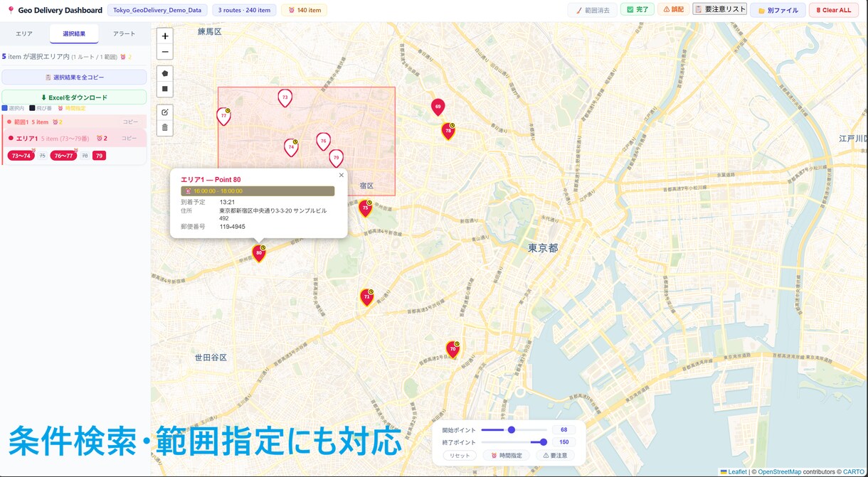Click map marker 80
The image size is (868, 477).
(x=259, y=253)
